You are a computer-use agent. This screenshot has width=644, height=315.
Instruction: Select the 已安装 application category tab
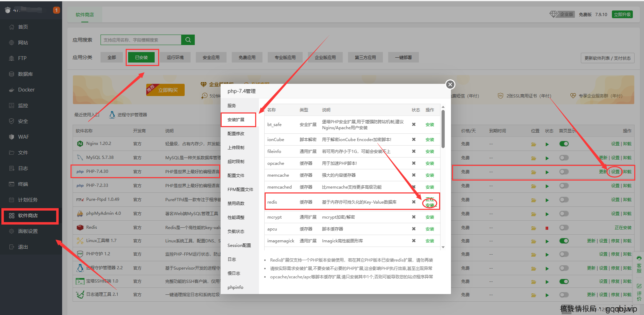click(142, 57)
